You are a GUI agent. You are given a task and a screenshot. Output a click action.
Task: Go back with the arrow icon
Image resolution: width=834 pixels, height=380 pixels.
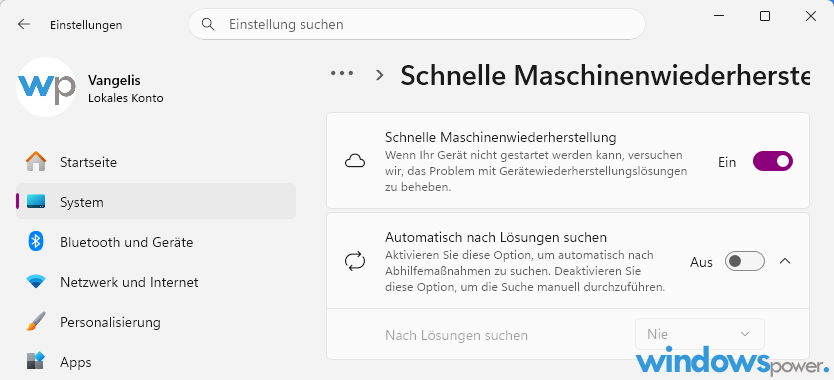coord(23,24)
